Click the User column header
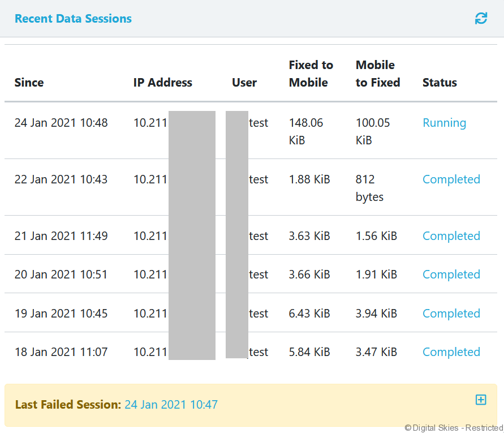Image resolution: width=504 pixels, height=433 pixels. point(244,83)
